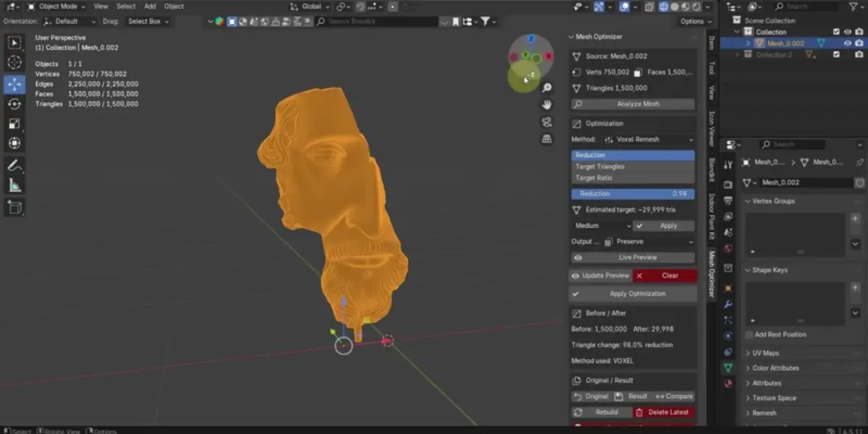Open the Method Voxel Remesh dropdown

tap(647, 139)
